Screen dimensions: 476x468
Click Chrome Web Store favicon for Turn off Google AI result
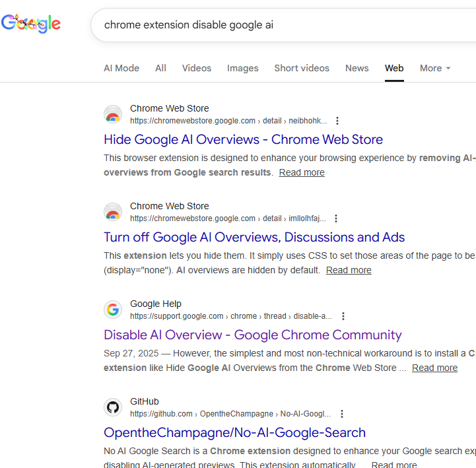coord(113,212)
